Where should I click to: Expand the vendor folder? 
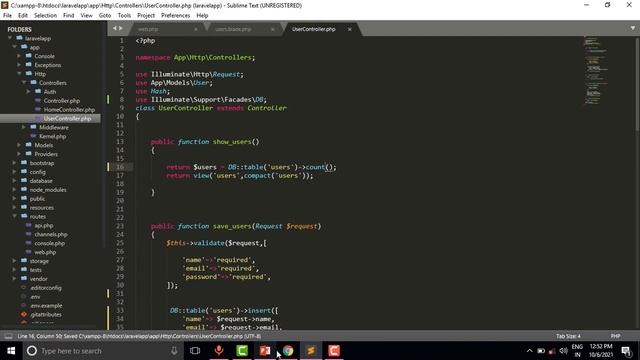coord(14,279)
